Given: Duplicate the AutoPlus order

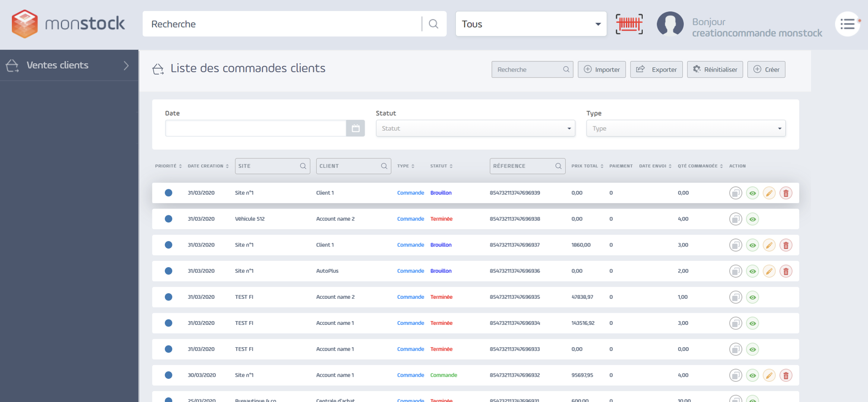Looking at the screenshot, I should (736, 271).
